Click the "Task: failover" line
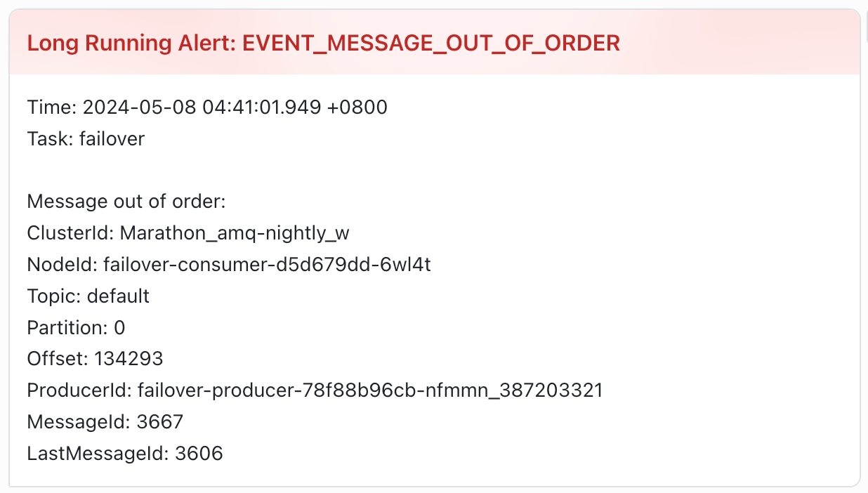Viewport: 868px width, 493px height. [x=86, y=139]
